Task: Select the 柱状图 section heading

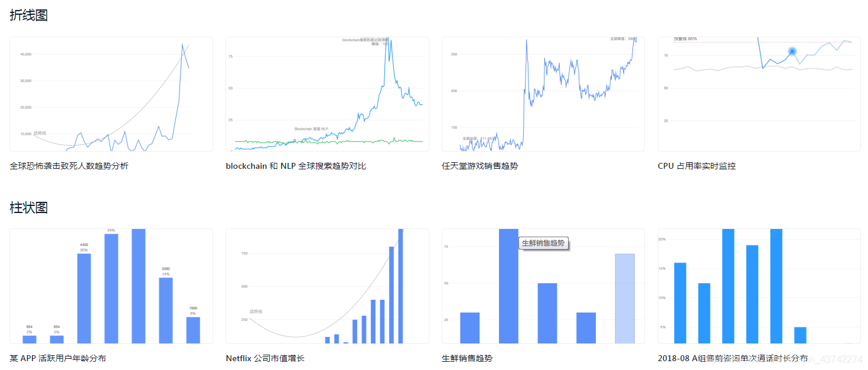Action: pyautogui.click(x=28, y=208)
